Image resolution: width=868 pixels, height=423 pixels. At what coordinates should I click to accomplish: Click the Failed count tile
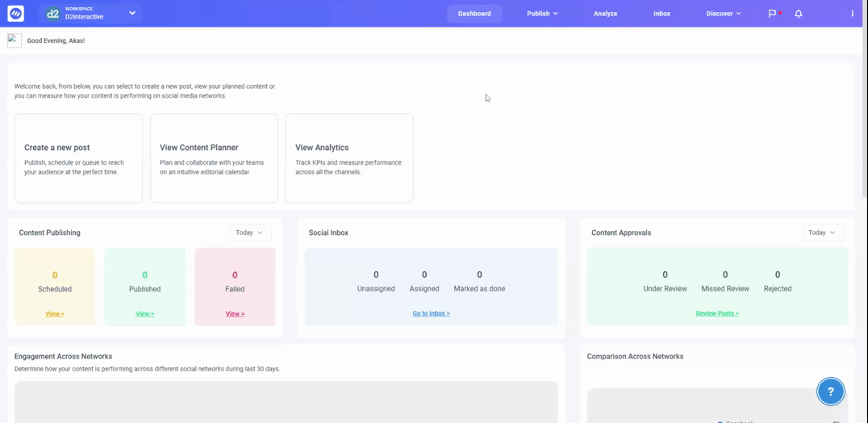pyautogui.click(x=235, y=287)
